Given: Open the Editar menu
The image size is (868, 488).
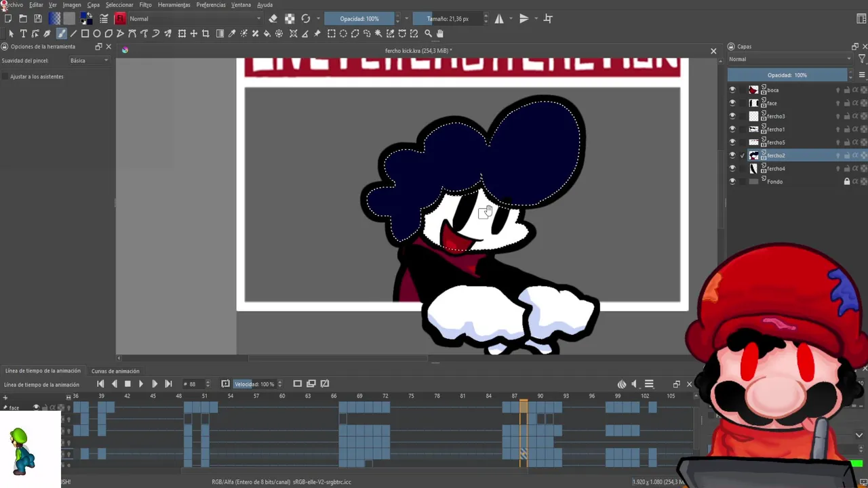Looking at the screenshot, I should click(36, 5).
